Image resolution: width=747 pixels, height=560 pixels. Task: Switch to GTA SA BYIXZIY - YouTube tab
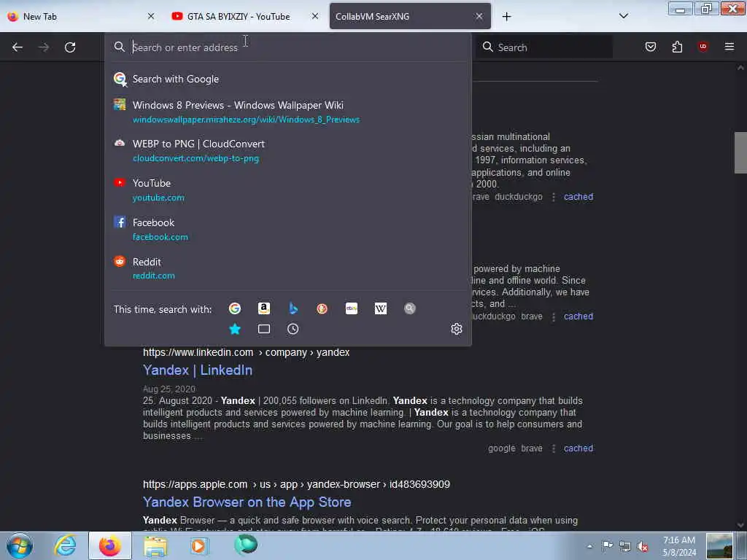point(245,16)
